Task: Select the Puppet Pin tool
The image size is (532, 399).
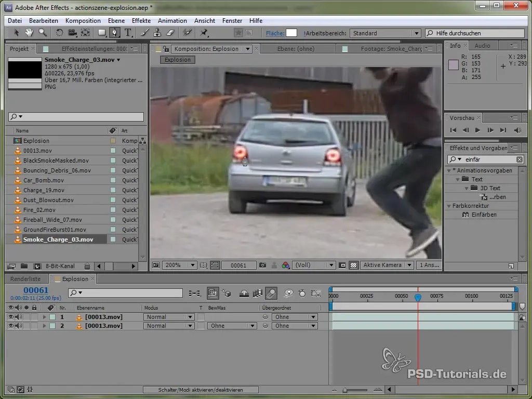Action: [204, 33]
